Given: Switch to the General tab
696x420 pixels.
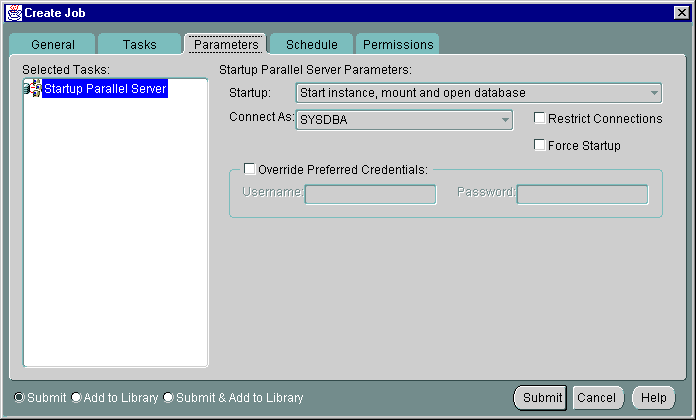Looking at the screenshot, I should coord(53,45).
